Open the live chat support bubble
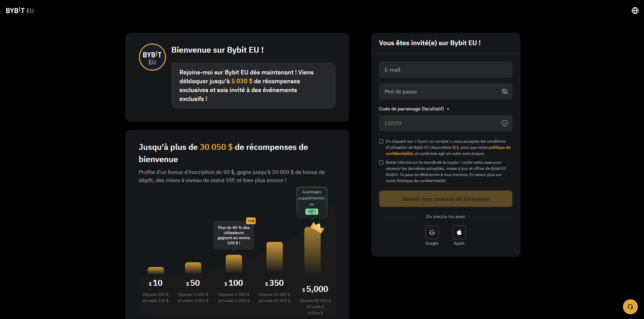 (x=630, y=307)
